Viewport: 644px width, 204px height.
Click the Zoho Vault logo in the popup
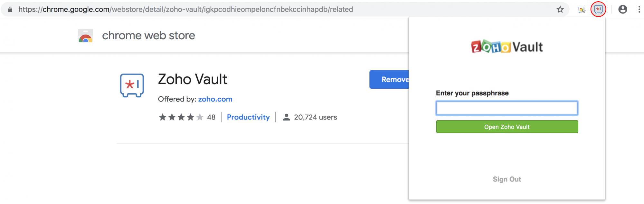pyautogui.click(x=506, y=47)
